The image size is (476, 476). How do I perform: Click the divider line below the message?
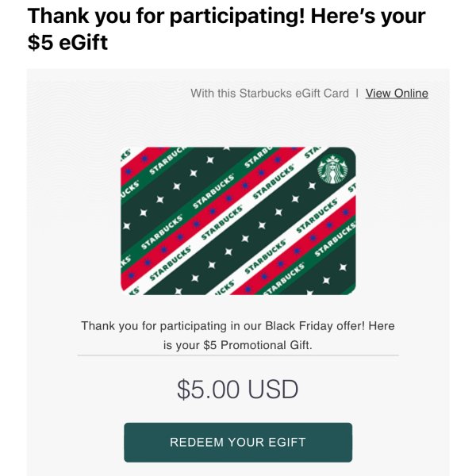point(238,355)
